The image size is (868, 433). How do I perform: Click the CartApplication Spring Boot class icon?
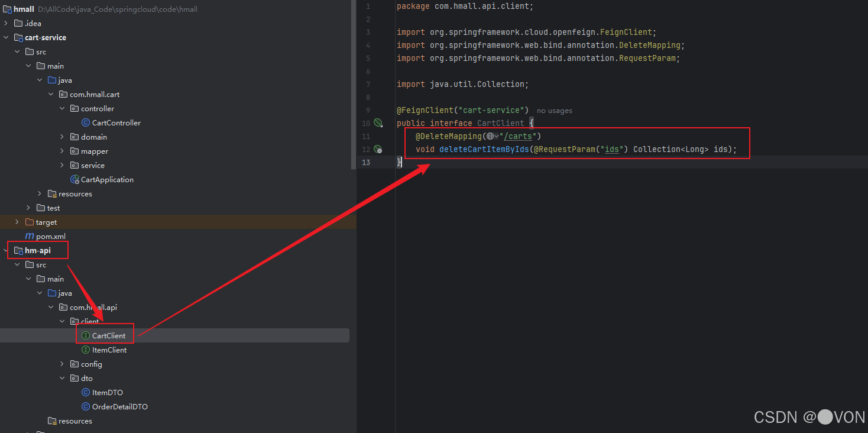(75, 179)
